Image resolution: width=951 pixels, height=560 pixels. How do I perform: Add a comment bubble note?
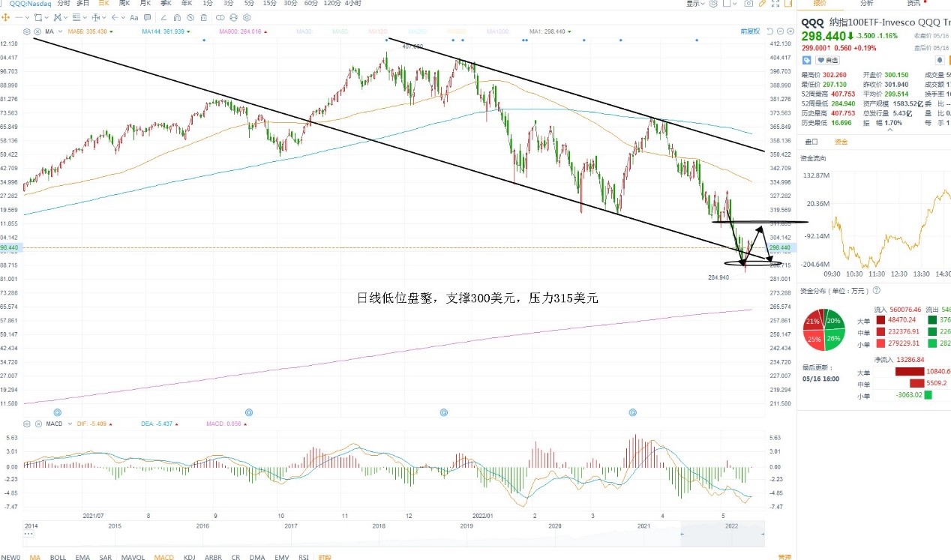tap(148, 17)
